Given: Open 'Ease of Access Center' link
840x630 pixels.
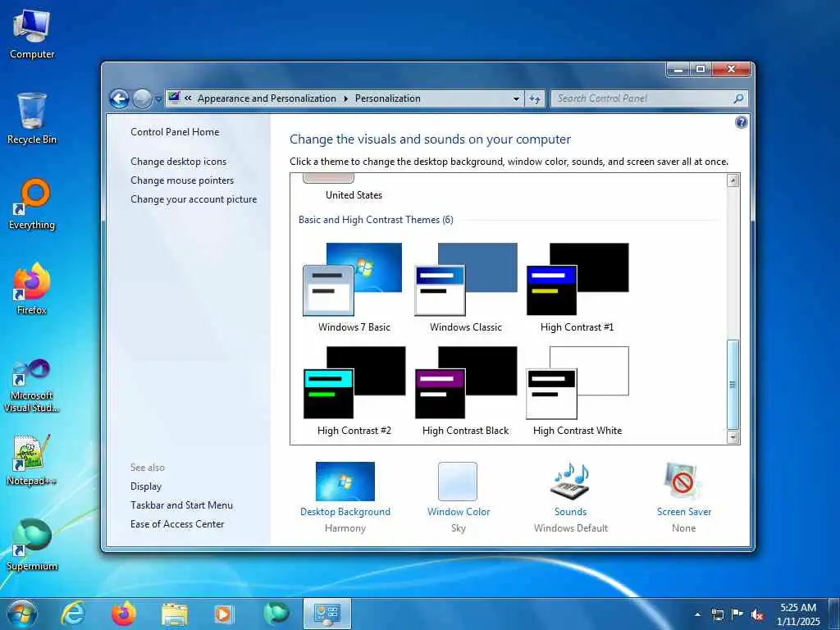Looking at the screenshot, I should click(x=177, y=524).
